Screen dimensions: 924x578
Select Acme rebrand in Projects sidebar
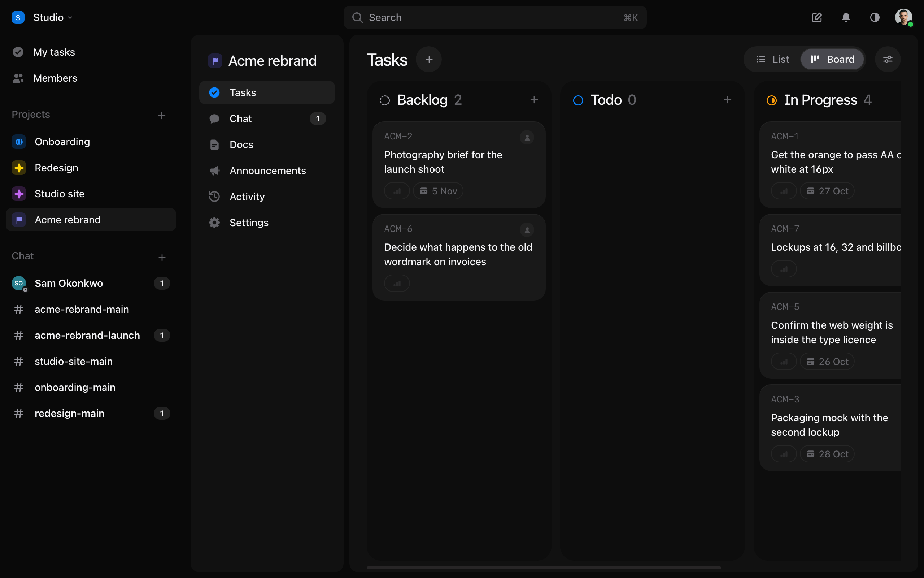(x=91, y=219)
